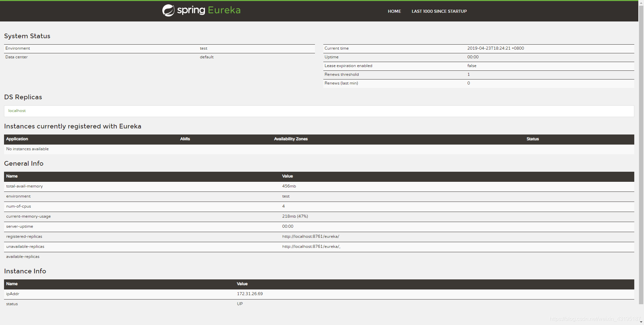Click the current-memory-usage row name

(29, 216)
